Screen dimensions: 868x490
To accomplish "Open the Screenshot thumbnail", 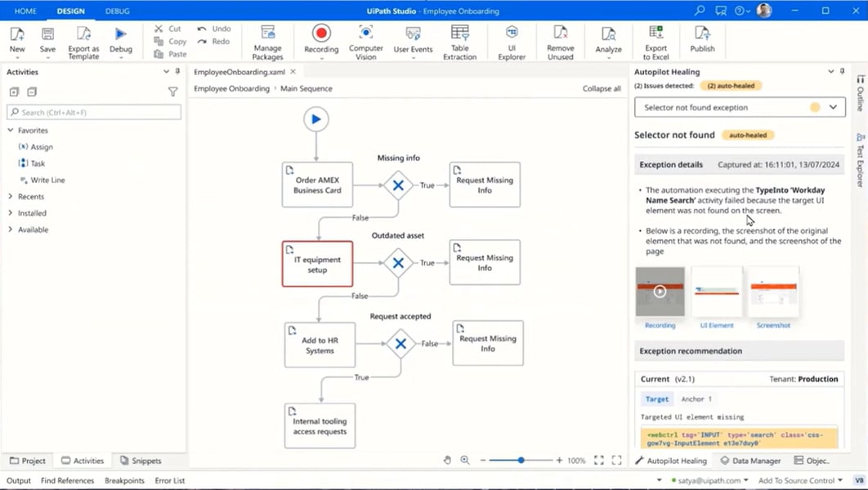I will 773,292.
